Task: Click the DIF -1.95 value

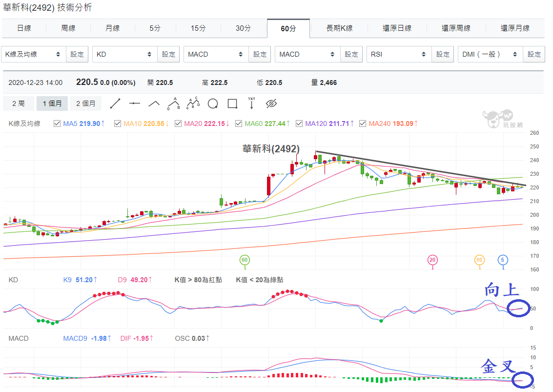Action: (137, 338)
